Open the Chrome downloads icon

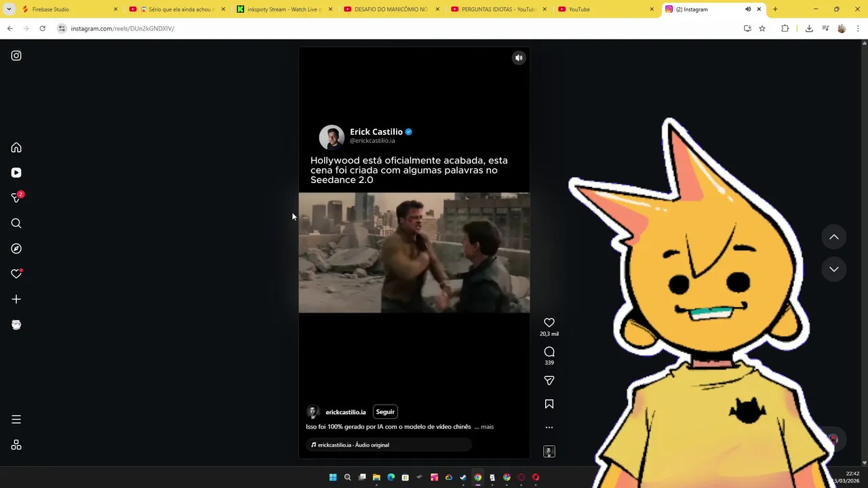(x=809, y=28)
